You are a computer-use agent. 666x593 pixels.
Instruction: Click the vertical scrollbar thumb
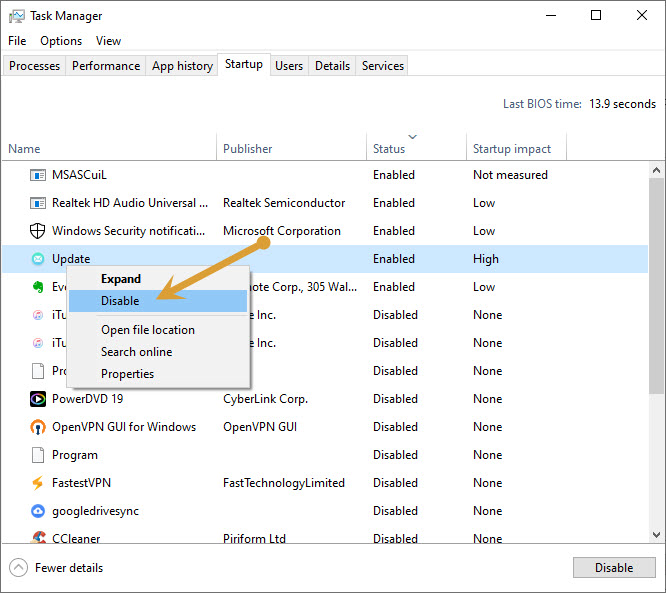[656, 286]
